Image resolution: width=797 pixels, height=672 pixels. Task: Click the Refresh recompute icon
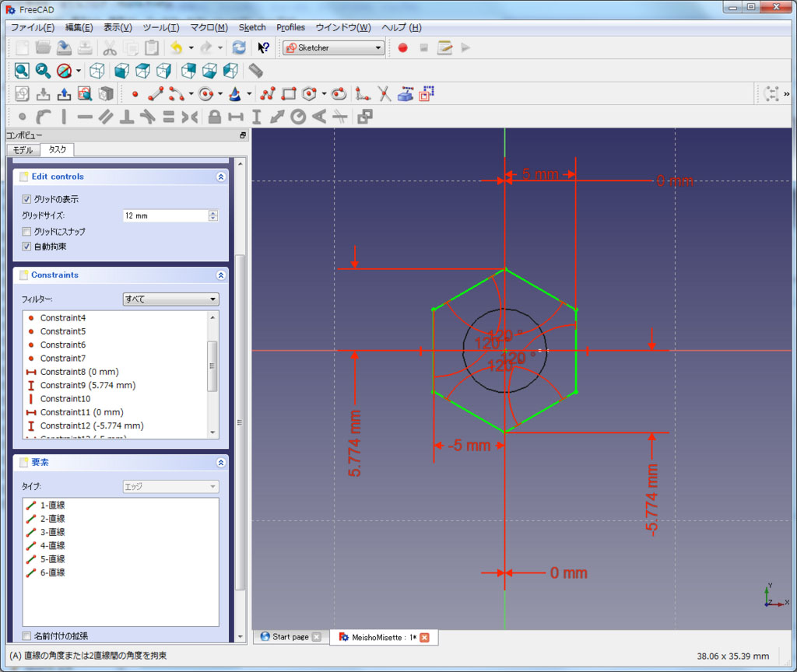[239, 47]
